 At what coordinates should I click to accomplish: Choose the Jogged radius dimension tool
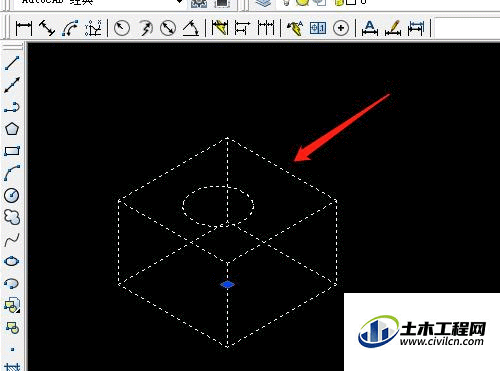click(x=145, y=28)
